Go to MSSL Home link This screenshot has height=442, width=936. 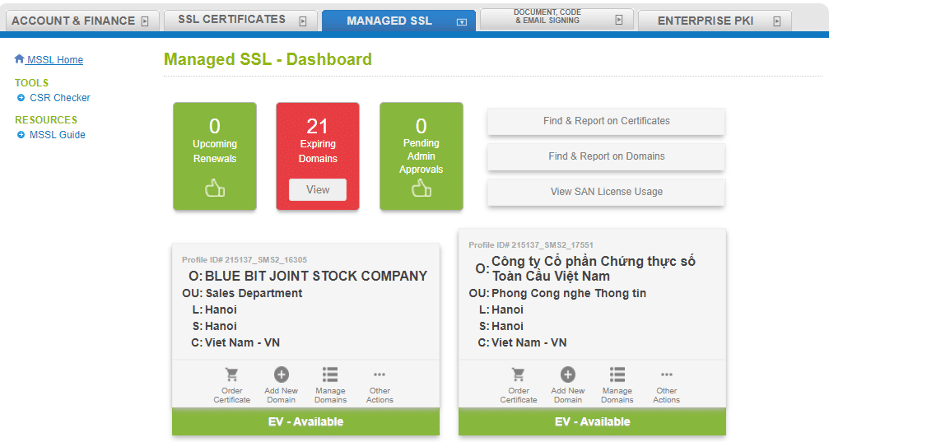click(55, 60)
